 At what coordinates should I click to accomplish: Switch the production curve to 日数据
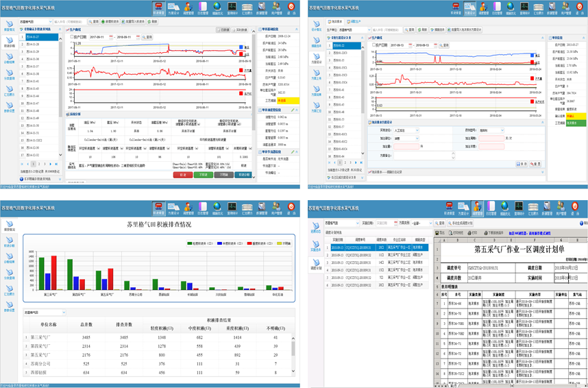[x=223, y=29]
